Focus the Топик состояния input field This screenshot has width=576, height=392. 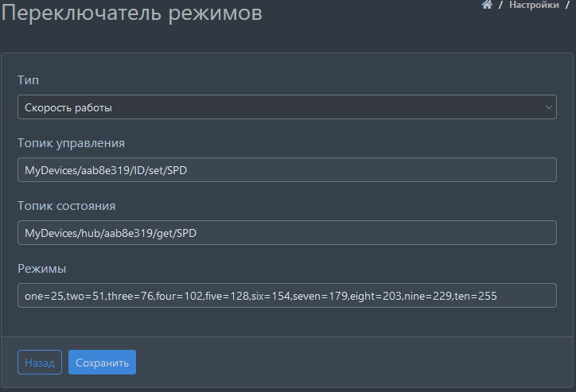click(x=286, y=232)
